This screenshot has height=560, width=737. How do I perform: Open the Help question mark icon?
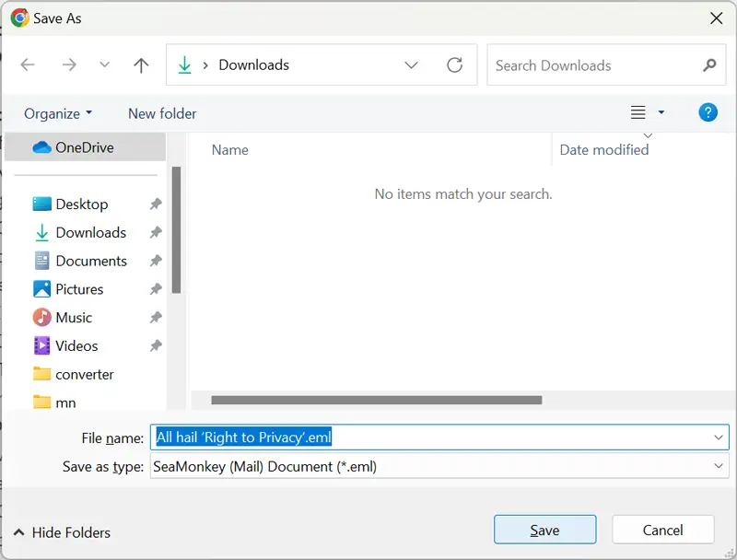tap(708, 112)
